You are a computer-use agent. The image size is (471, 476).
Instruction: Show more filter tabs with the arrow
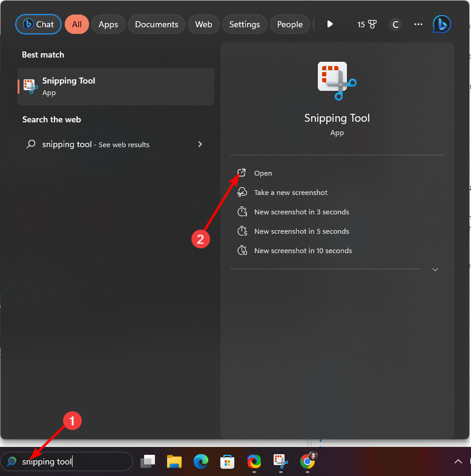tap(330, 24)
